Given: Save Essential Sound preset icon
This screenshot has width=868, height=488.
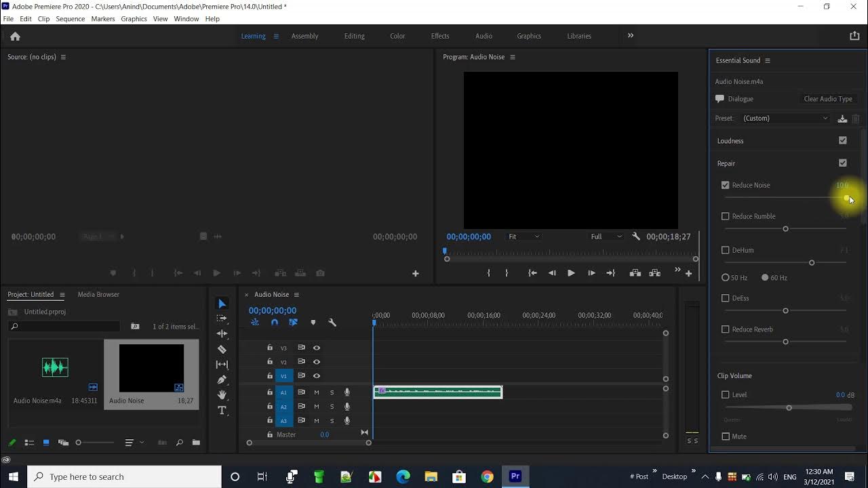Looking at the screenshot, I should (842, 119).
